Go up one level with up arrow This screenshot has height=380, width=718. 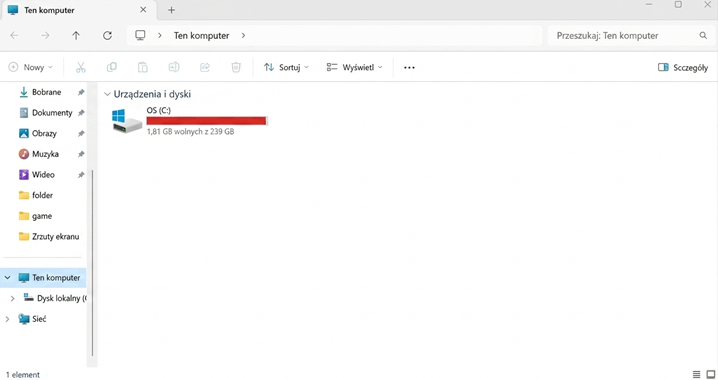(76, 35)
